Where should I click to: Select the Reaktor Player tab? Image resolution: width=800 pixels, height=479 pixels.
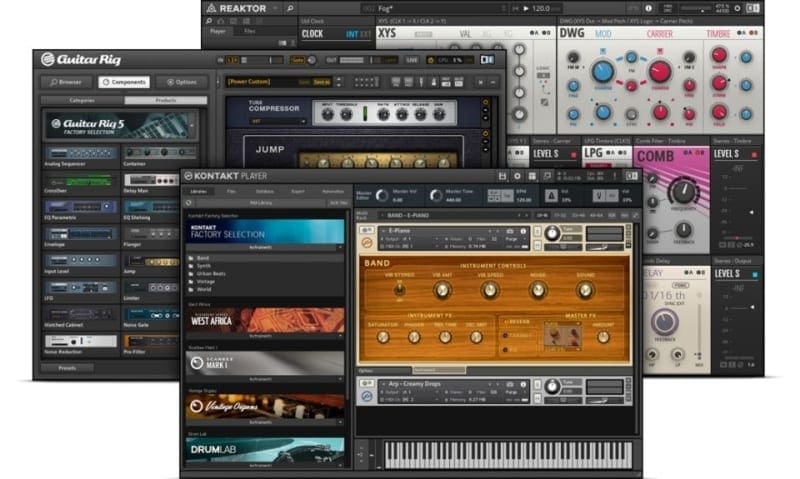point(218,31)
